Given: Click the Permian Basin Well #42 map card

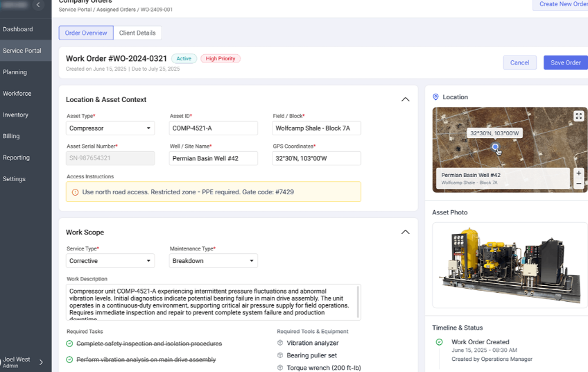Looking at the screenshot, I should (x=503, y=178).
